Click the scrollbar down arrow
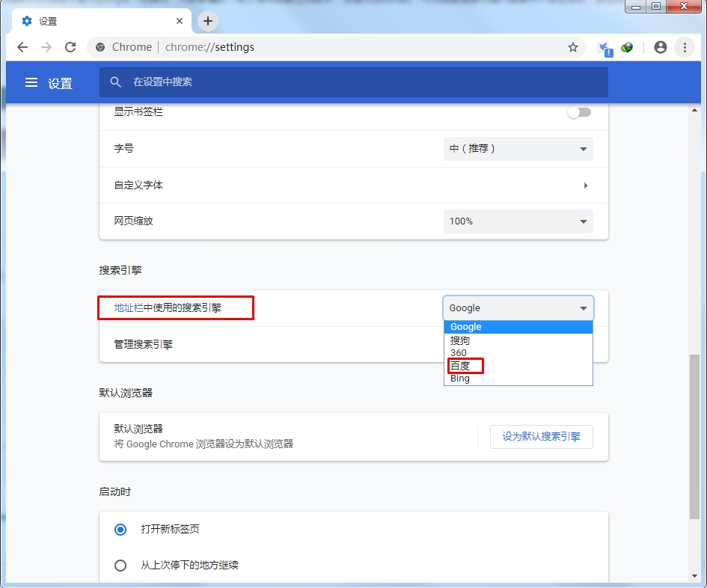The height and width of the screenshot is (588, 707). coord(694,576)
